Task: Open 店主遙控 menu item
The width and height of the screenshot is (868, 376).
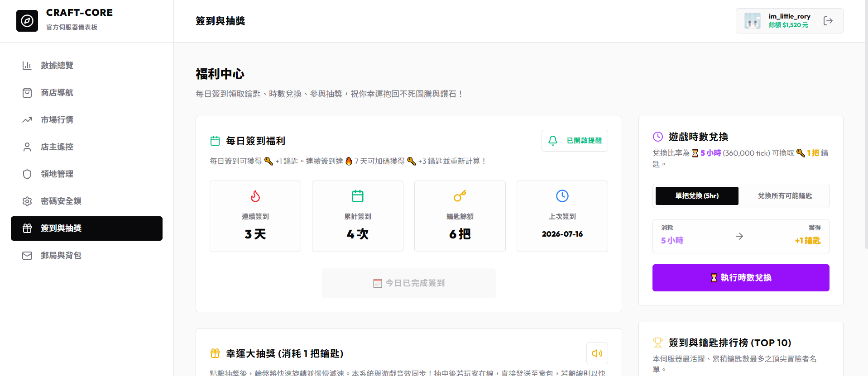Action: (x=86, y=147)
